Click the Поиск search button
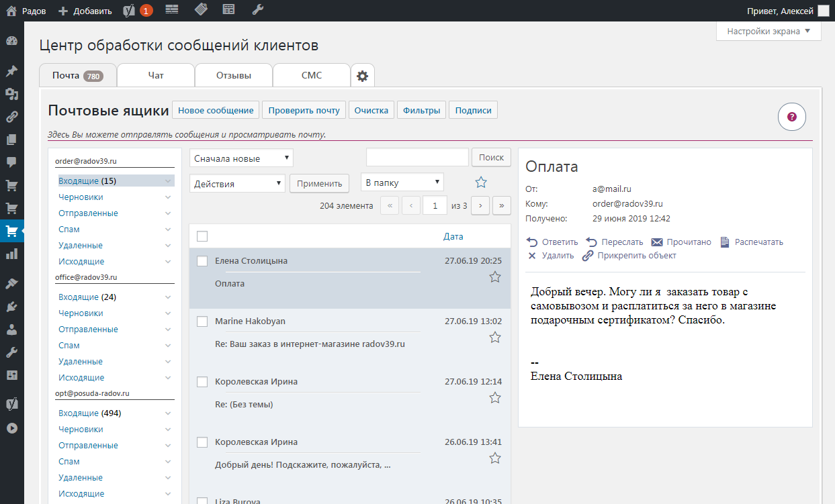This screenshot has height=504, width=835. coord(491,157)
